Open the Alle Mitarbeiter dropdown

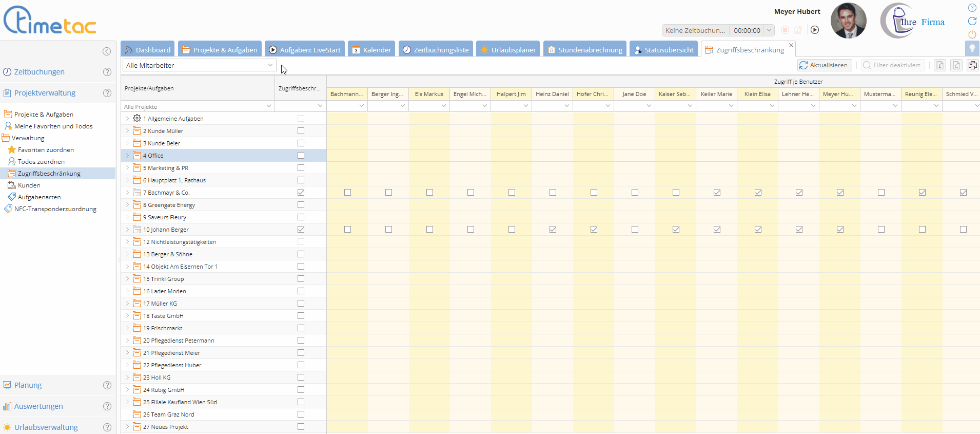tap(199, 65)
